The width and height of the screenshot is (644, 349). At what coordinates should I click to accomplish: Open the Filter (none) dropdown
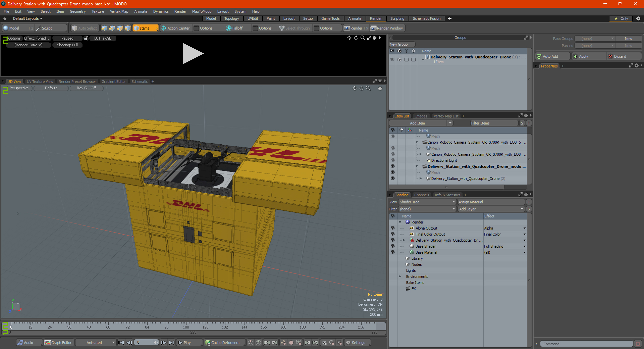tap(427, 209)
